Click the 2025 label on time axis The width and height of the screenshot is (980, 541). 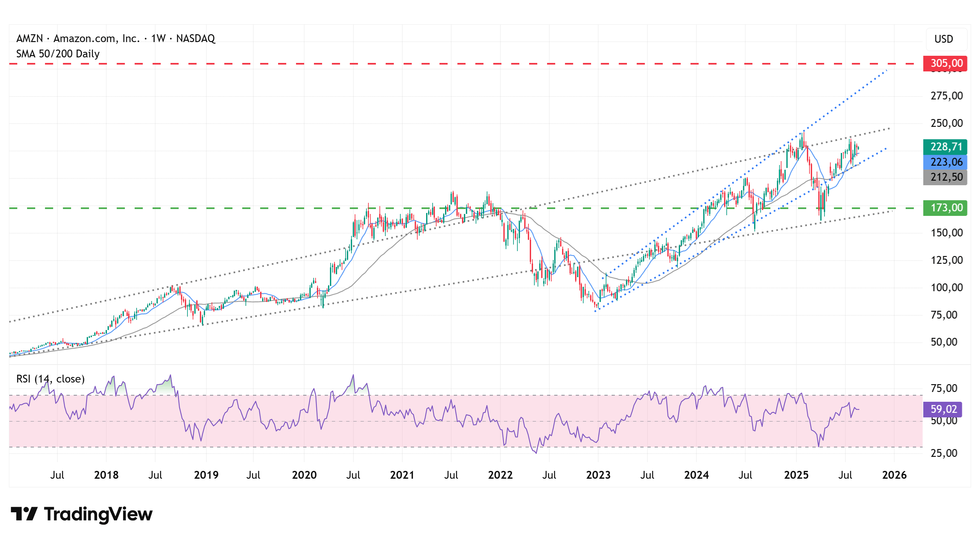pyautogui.click(x=797, y=475)
